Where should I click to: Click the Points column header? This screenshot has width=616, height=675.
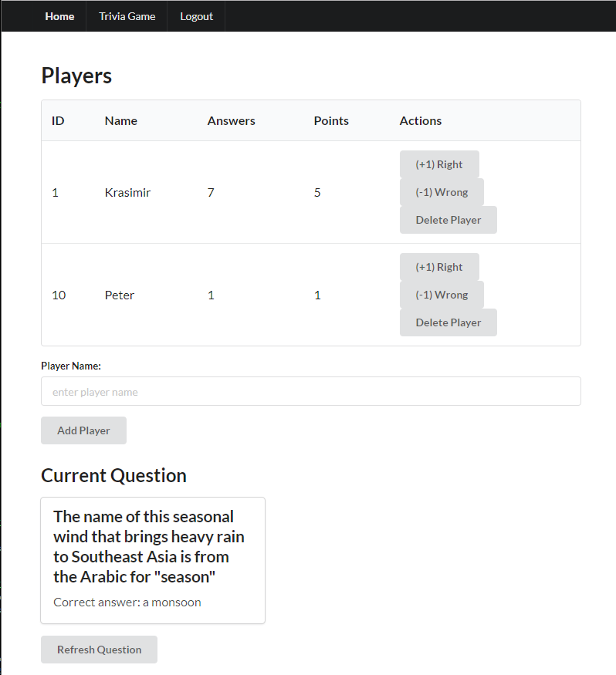pyautogui.click(x=331, y=120)
